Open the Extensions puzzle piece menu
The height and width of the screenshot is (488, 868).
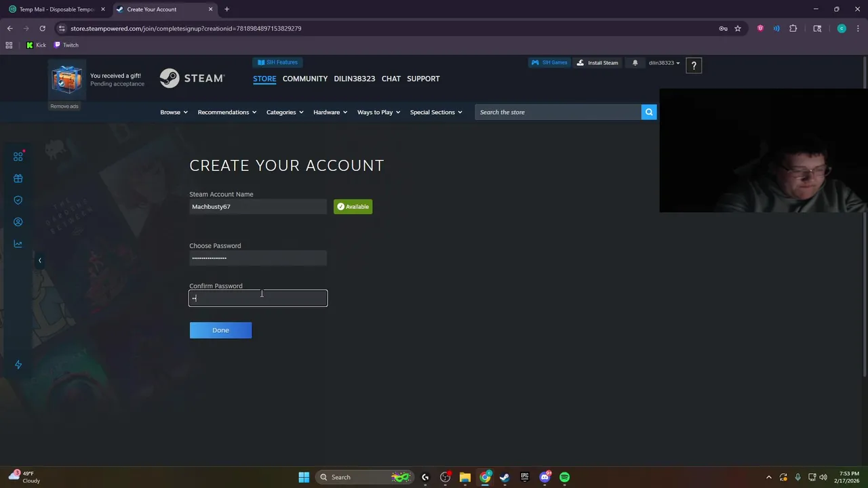coord(793,28)
